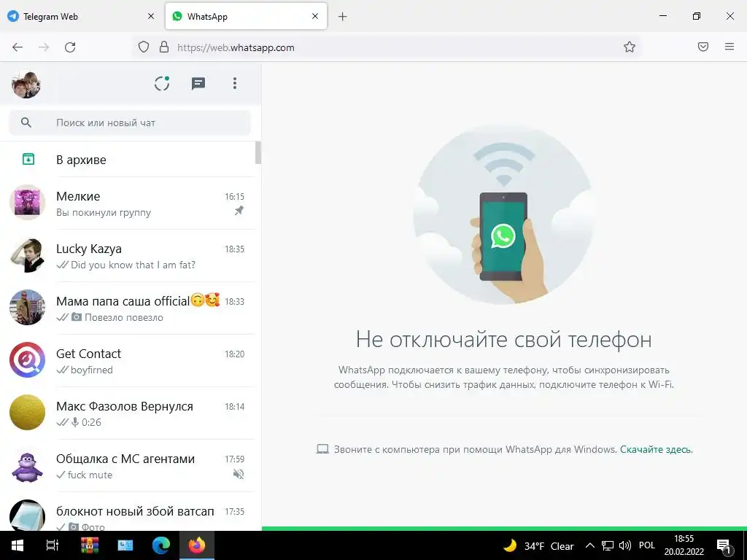Click the web.whatsapp.com address bar
Screen dimensions: 747x560
click(386, 47)
